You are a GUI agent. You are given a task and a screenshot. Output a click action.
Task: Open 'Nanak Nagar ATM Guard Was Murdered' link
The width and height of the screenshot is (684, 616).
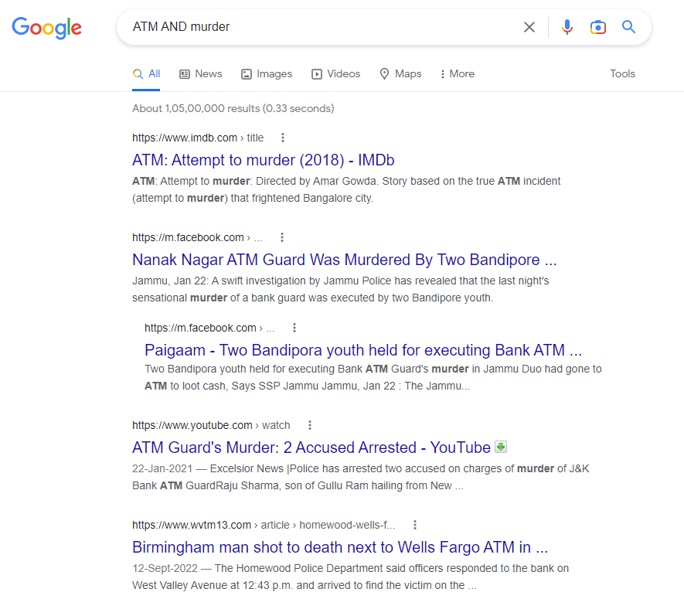point(345,259)
